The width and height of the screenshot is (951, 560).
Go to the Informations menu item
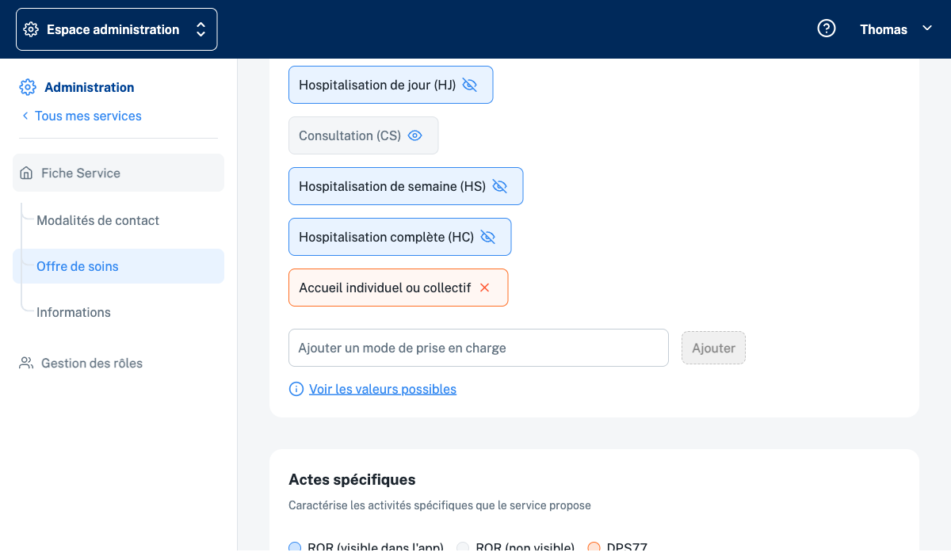(x=74, y=312)
